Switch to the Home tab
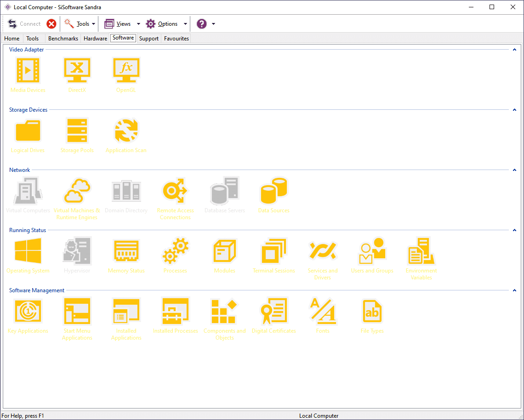 point(11,39)
